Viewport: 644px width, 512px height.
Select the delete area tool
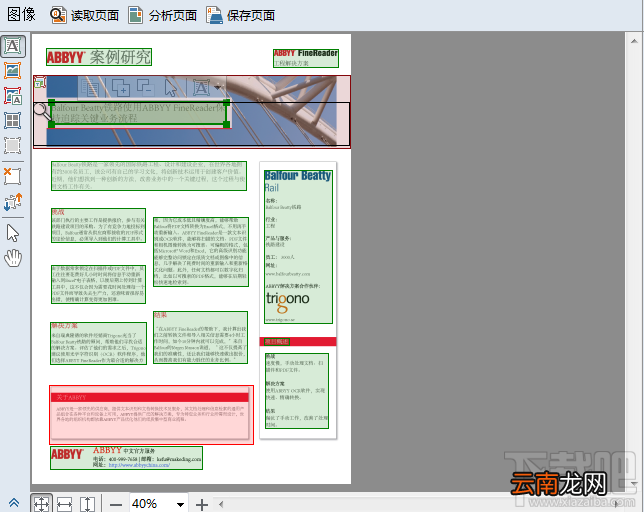click(x=13, y=176)
